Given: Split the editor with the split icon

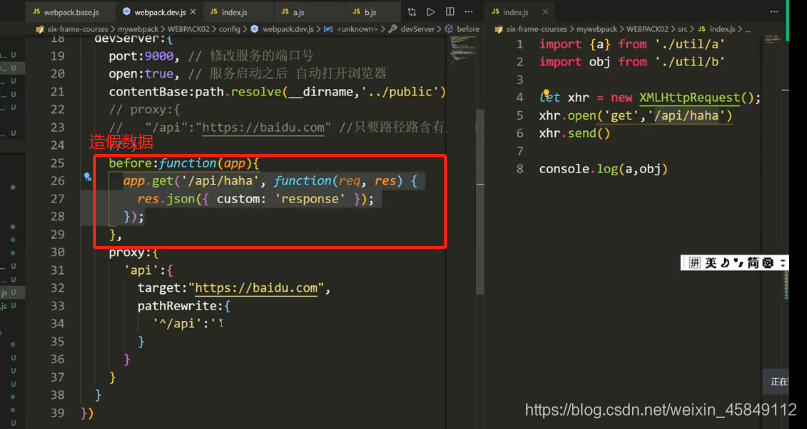Looking at the screenshot, I should pos(450,12).
